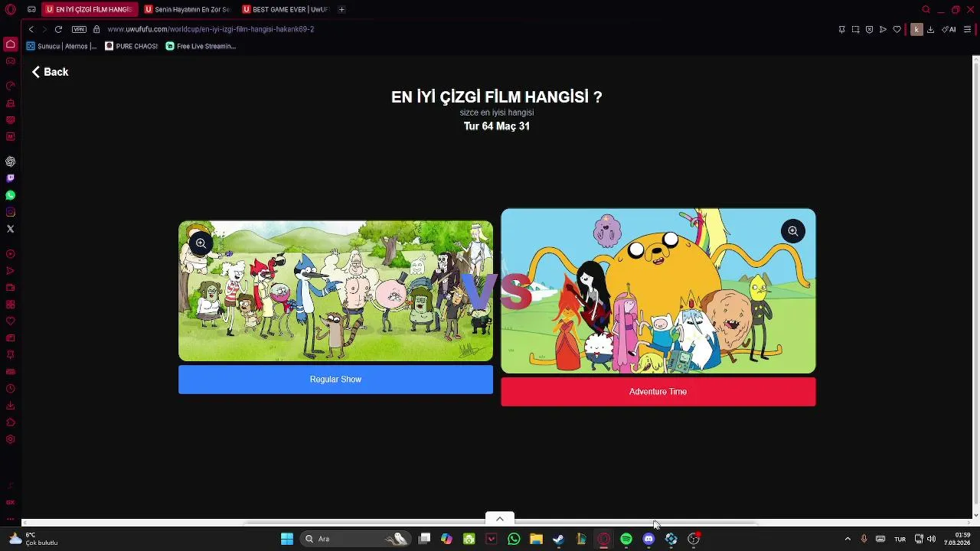Open the AI assistant button
This screenshot has width=980, height=551.
pos(949,29)
